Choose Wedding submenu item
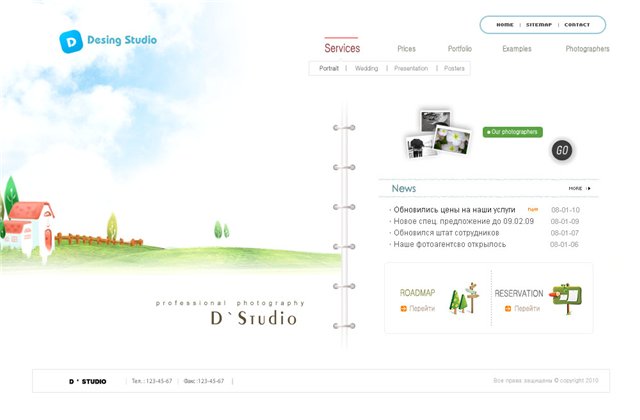Viewport: 640px width, 420px height. [367, 69]
